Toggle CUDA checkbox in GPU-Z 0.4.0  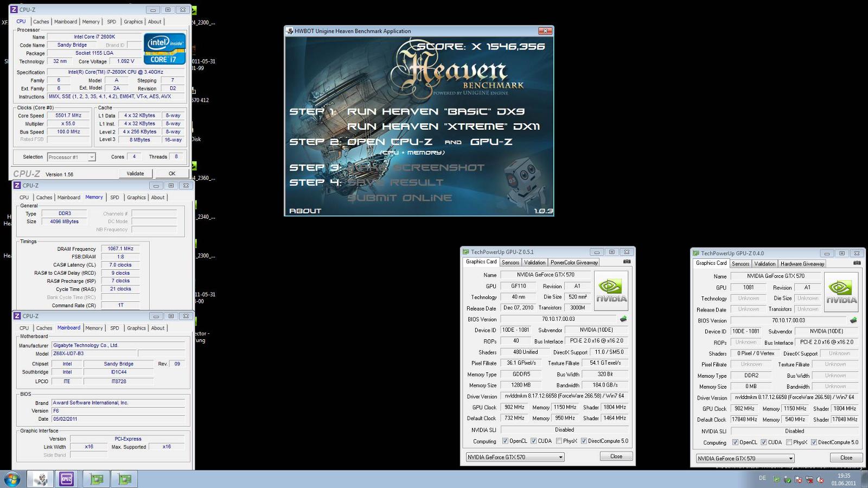(763, 442)
